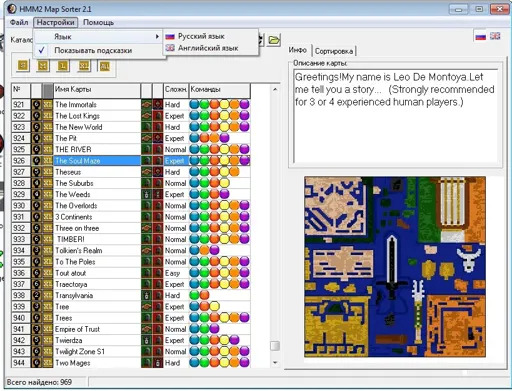Screen dimensions: 512x391
Task: Filter maps by XL size
Action: point(84,66)
